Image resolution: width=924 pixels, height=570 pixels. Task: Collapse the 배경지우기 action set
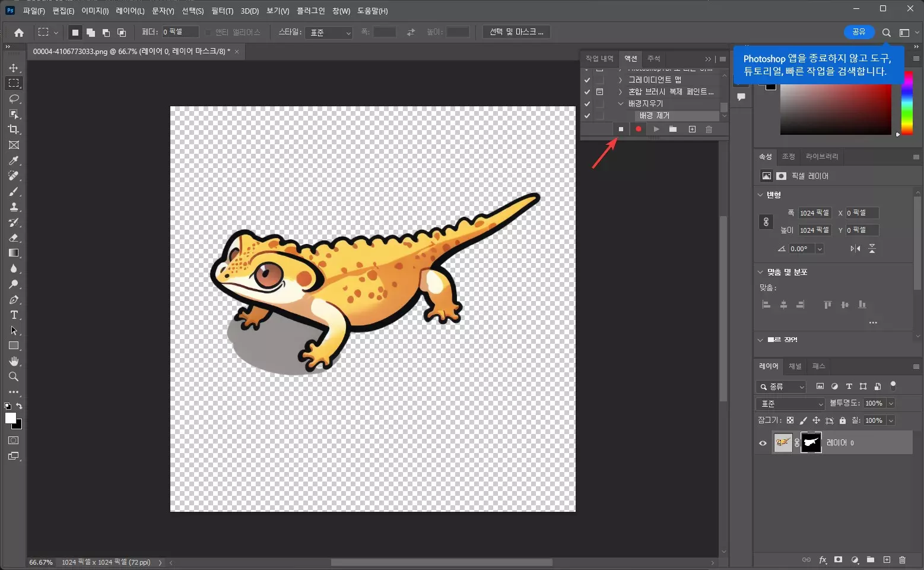(x=621, y=104)
